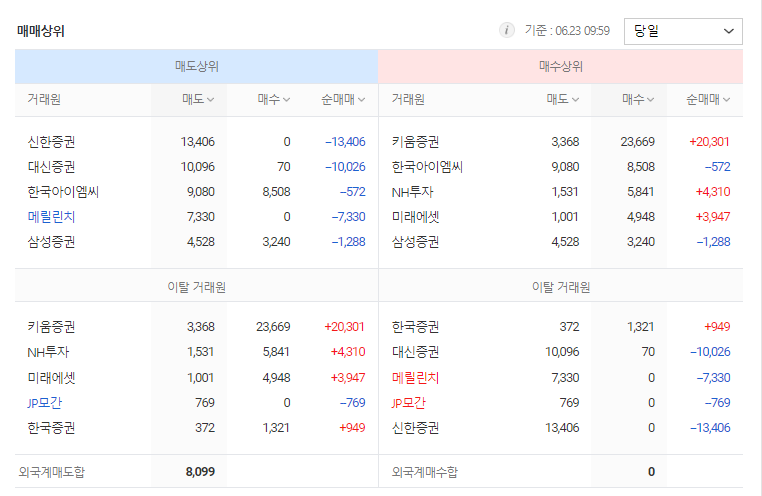Click 한국증권 in 매수상위 이탈 list
Screen dimensions: 762x496
tap(416, 327)
